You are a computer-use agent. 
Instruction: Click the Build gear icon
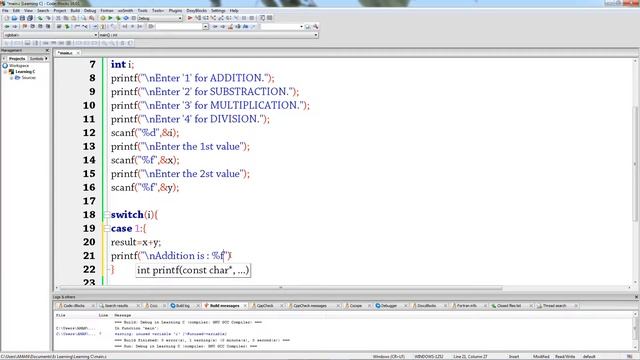click(x=102, y=18)
